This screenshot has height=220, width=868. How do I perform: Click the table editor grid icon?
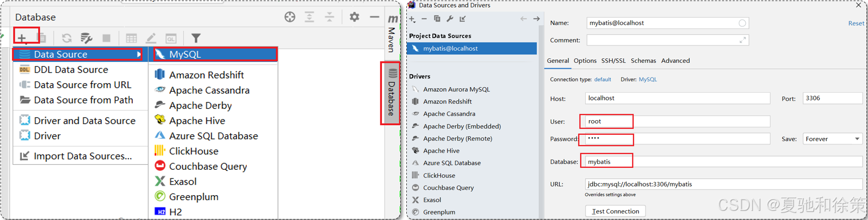[x=131, y=38]
